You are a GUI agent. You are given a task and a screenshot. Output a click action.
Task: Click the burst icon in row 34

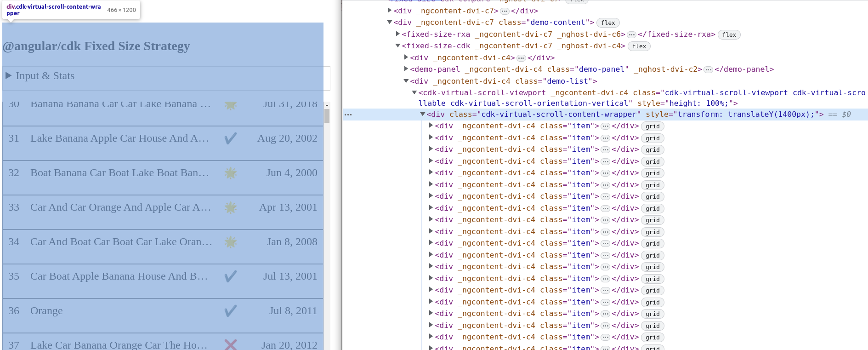tap(231, 242)
